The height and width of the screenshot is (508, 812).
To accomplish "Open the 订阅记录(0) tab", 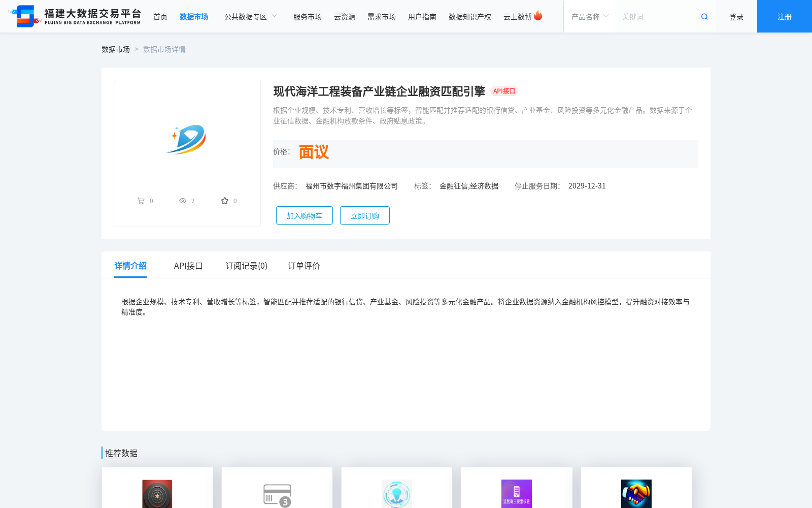I will (247, 266).
